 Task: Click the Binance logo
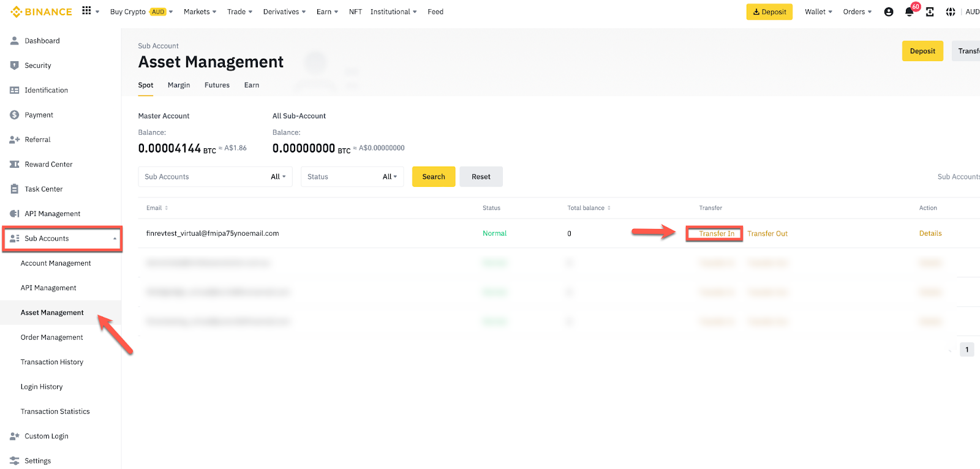coord(41,12)
